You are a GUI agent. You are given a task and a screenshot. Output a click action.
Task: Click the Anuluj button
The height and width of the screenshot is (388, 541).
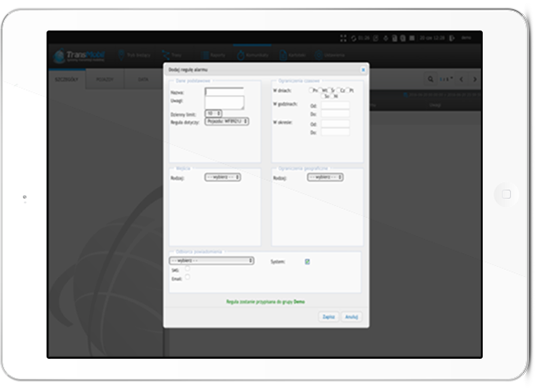[x=352, y=317]
